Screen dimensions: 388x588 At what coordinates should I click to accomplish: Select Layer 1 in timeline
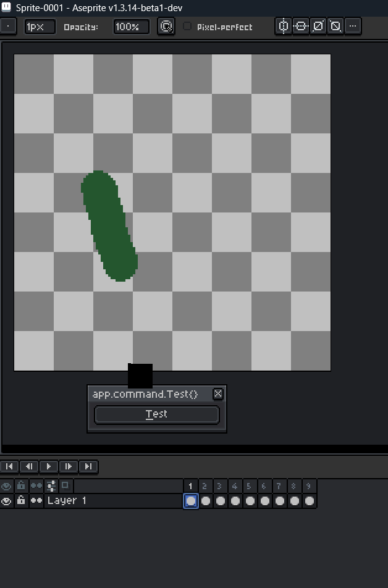point(113,501)
